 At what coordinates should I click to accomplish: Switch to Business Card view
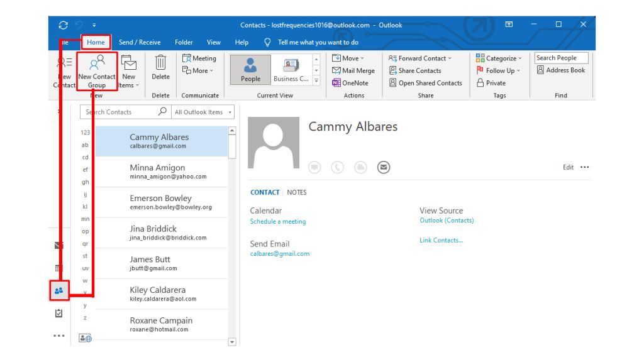click(291, 69)
